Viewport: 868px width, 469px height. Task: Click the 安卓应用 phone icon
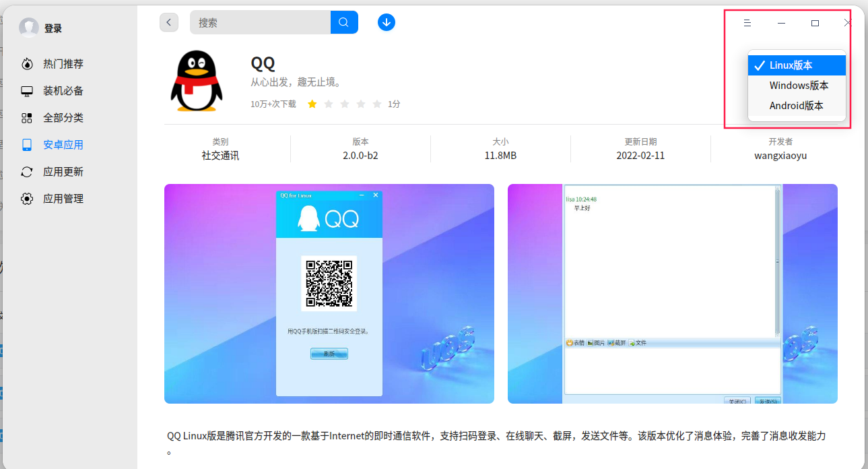[x=27, y=145]
